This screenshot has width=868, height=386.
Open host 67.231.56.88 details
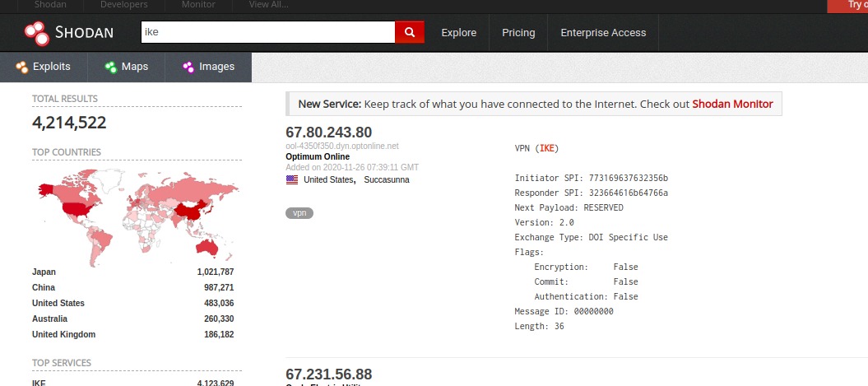point(329,374)
